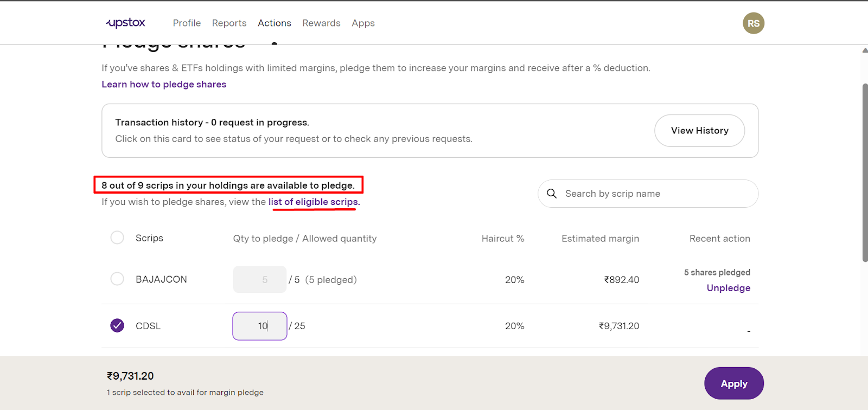The height and width of the screenshot is (410, 868).
Task: Click the Recent action column header
Action: click(x=720, y=239)
